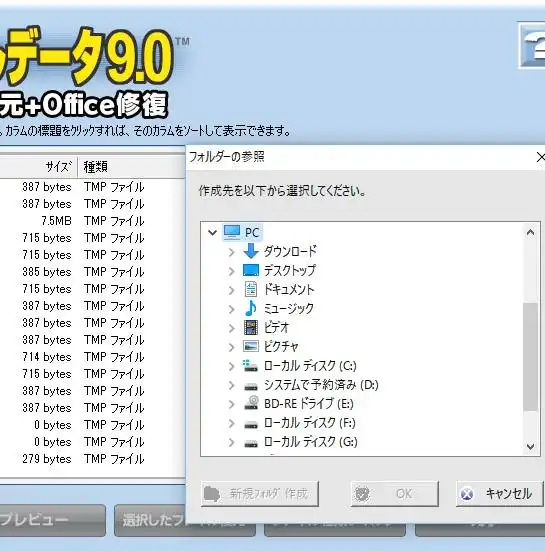Expand the ビデオ folder node

(x=231, y=328)
